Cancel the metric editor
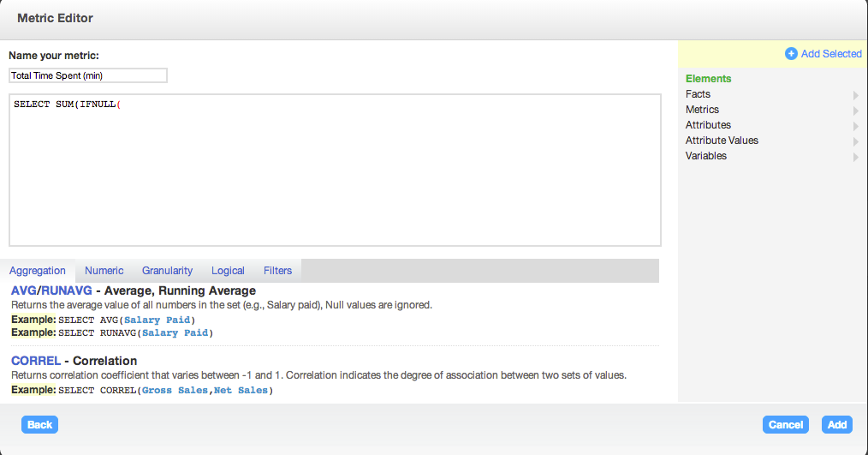The height and width of the screenshot is (455, 868). 785,425
